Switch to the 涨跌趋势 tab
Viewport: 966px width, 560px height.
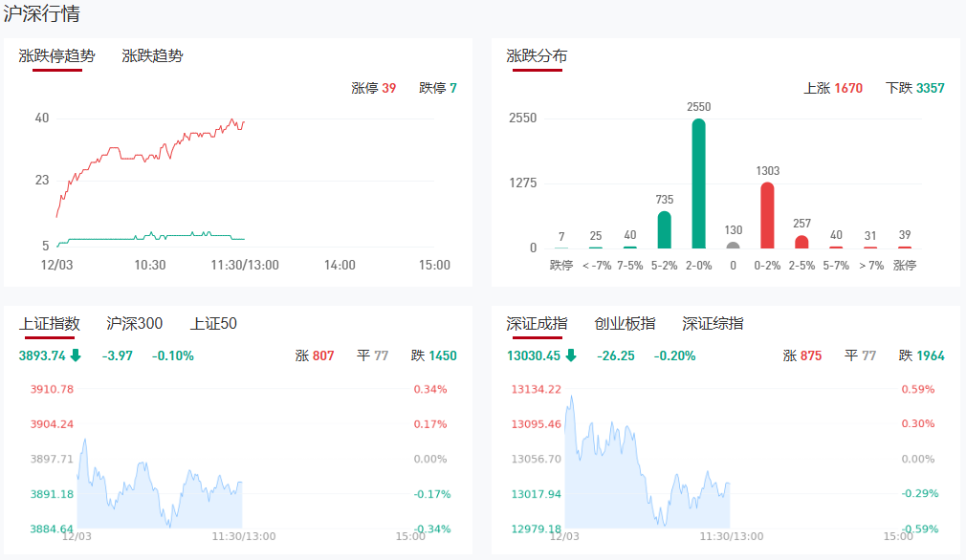click(x=152, y=56)
